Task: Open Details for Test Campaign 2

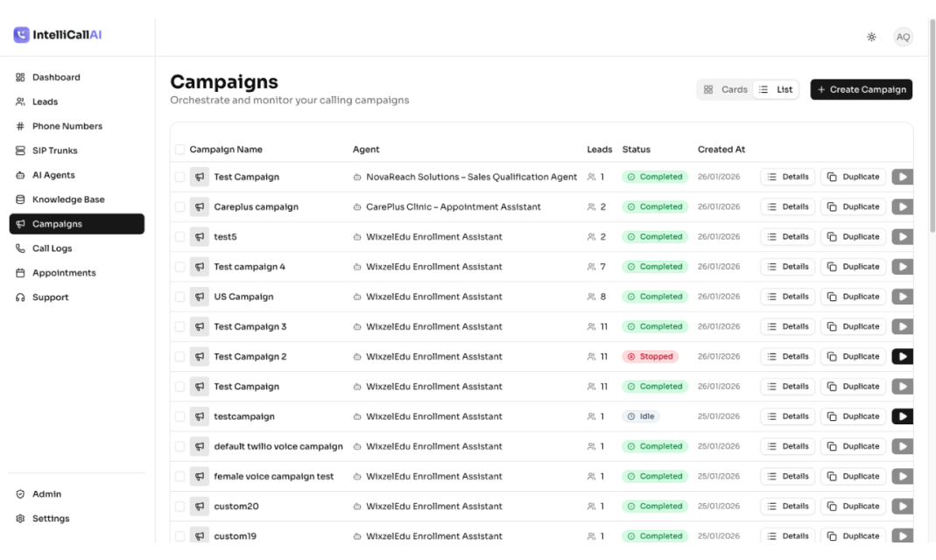Action: (x=787, y=357)
